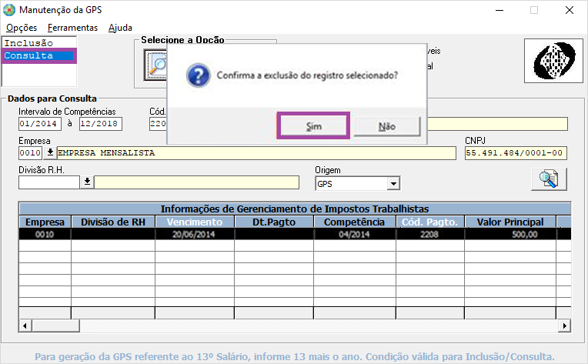Click the Divisão R.H. description field

click(196, 182)
